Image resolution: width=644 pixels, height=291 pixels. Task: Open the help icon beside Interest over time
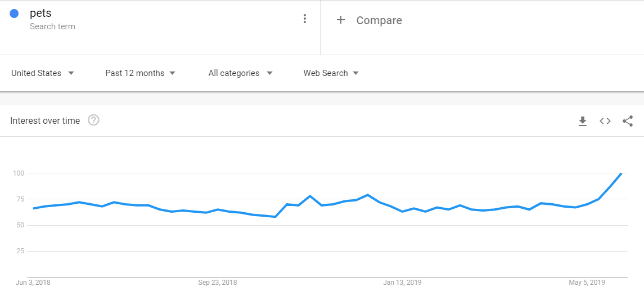(x=93, y=120)
